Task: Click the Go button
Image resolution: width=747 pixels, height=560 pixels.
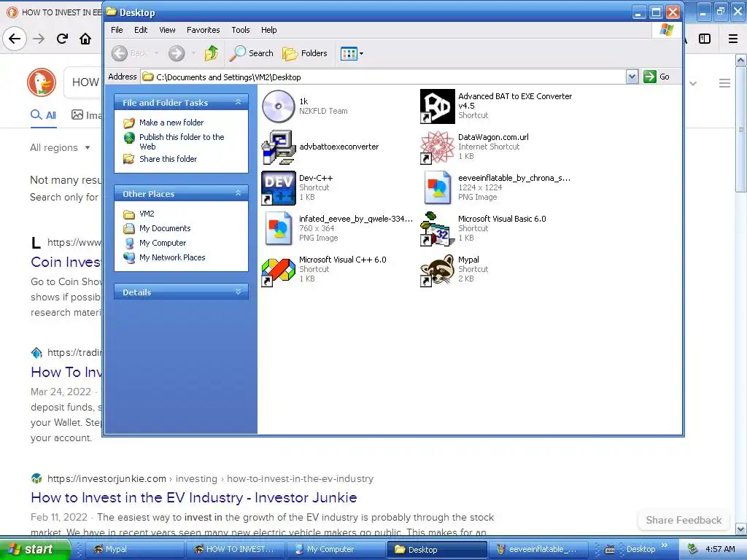Action: pyautogui.click(x=657, y=77)
